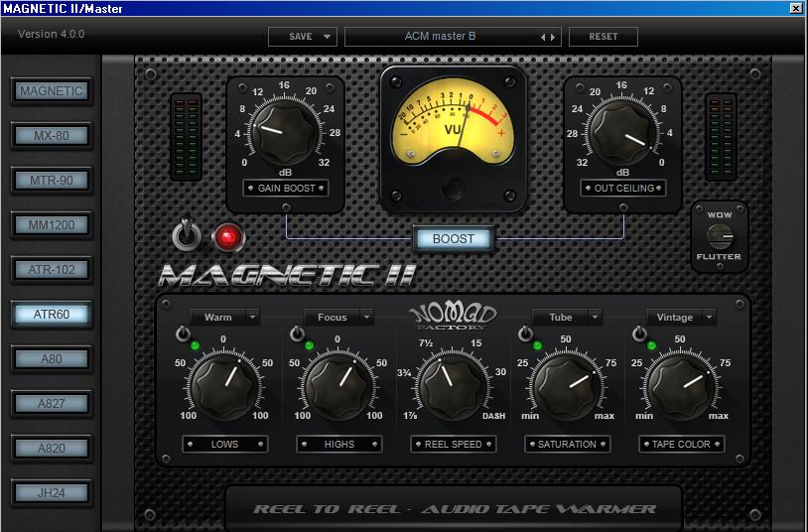This screenshot has height=532, width=808.
Task: Click the output level LED meter
Action: pos(721,137)
